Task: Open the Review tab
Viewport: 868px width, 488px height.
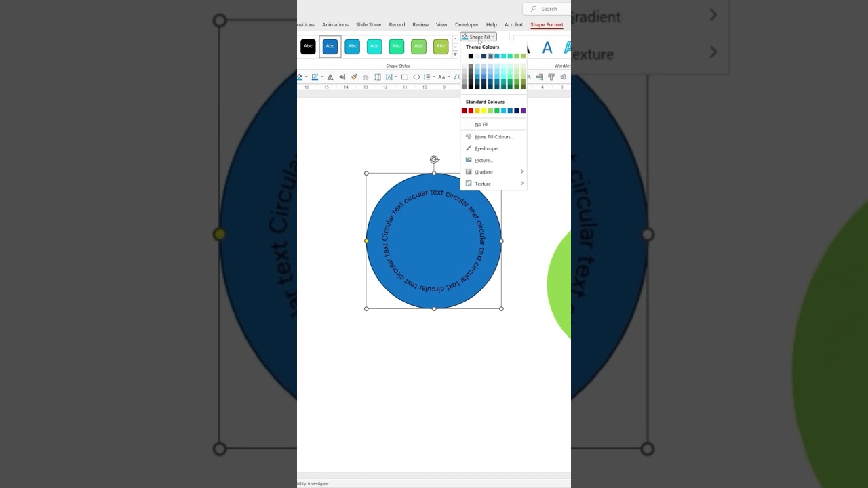Action: point(420,25)
